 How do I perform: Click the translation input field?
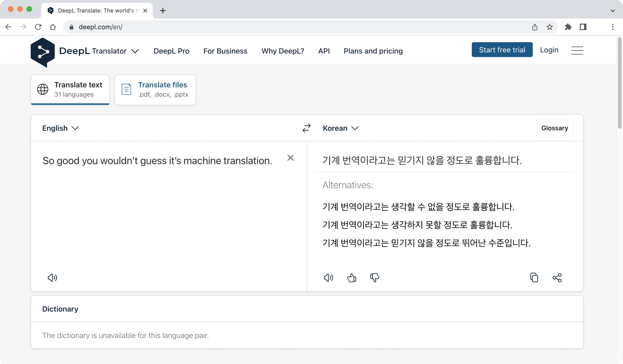(169, 212)
